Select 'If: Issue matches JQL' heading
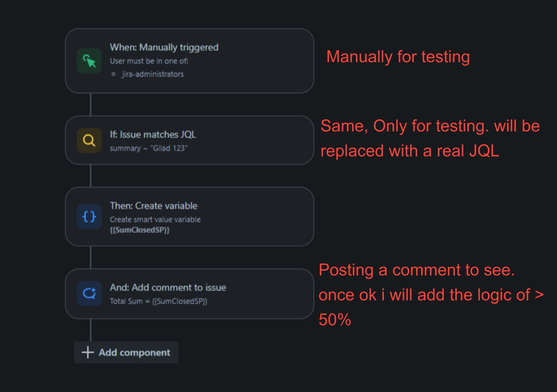The height and width of the screenshot is (392, 557). 152,135
